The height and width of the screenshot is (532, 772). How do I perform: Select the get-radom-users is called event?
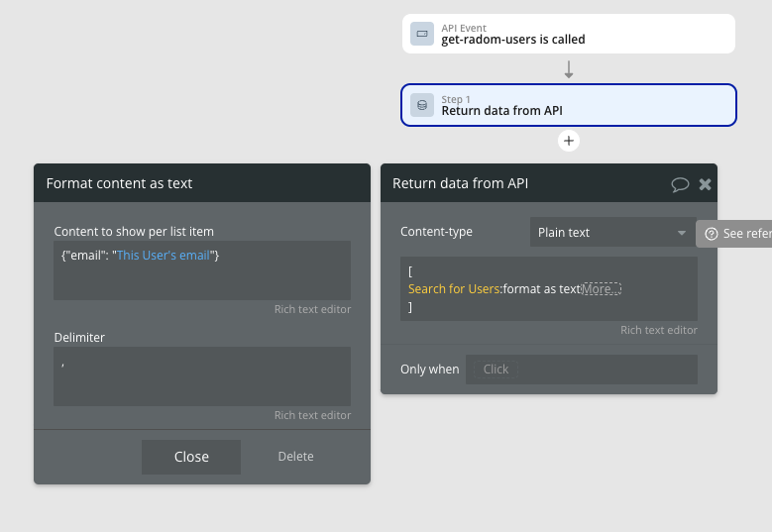point(569,34)
